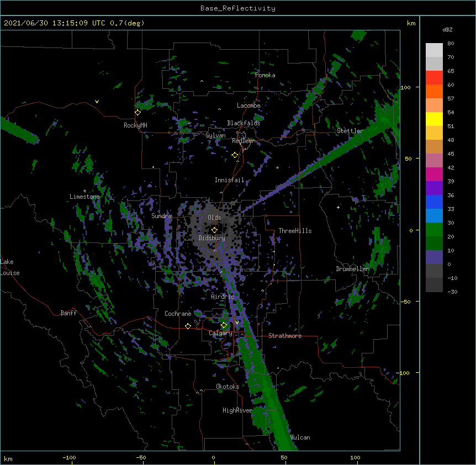476x465 pixels.
Task: Click the yellow V marker northeast of Calgary
Action: coord(237,323)
